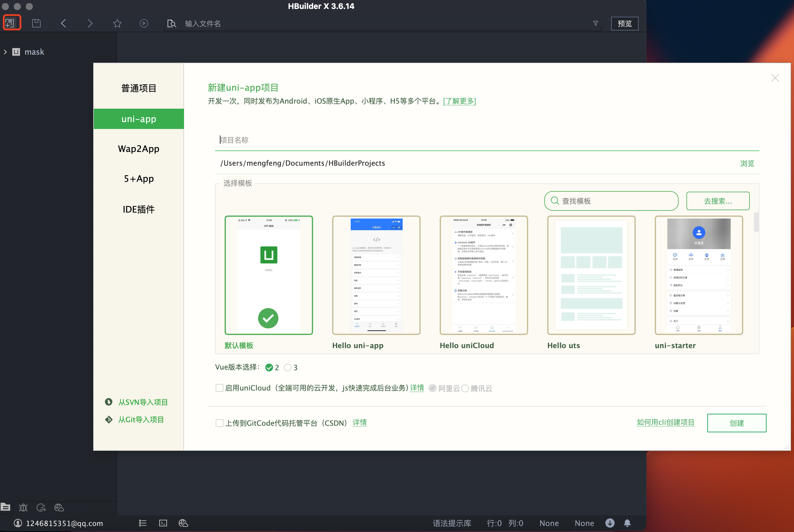Go back with the left arrow icon
794x532 pixels.
64,23
